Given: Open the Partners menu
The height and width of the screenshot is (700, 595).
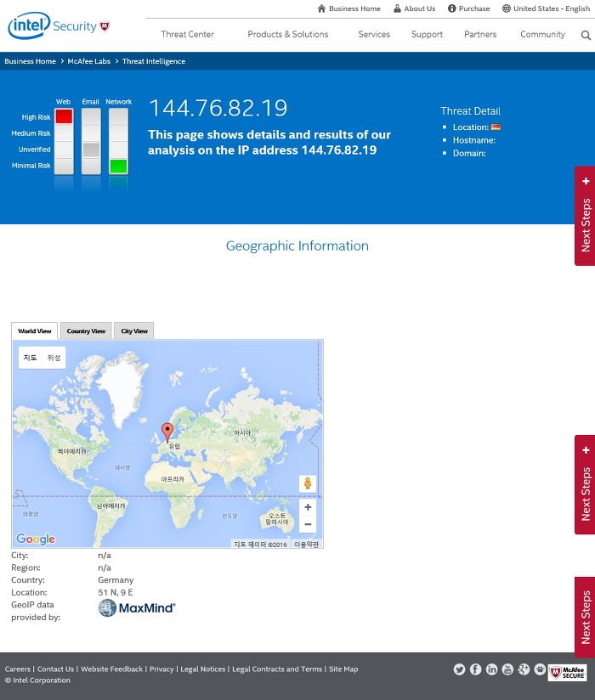Looking at the screenshot, I should tap(480, 34).
